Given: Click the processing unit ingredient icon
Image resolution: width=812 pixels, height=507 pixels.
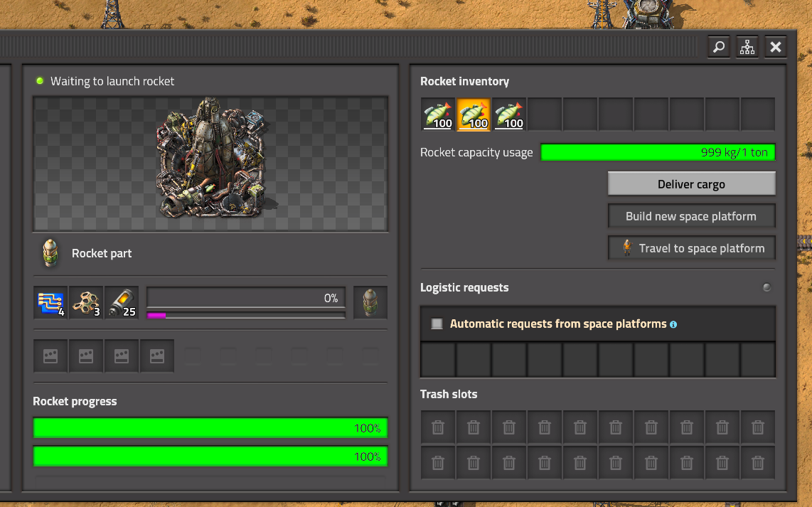Looking at the screenshot, I should coord(50,302).
